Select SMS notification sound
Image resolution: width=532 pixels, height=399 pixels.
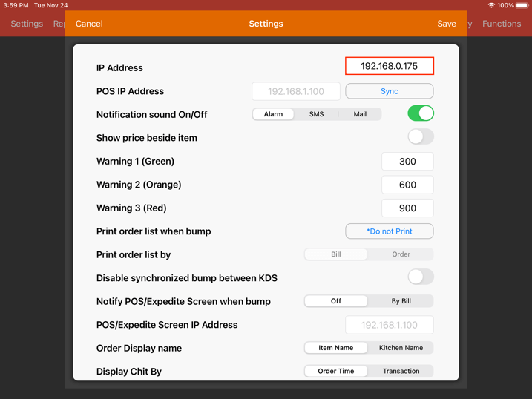[x=316, y=114]
